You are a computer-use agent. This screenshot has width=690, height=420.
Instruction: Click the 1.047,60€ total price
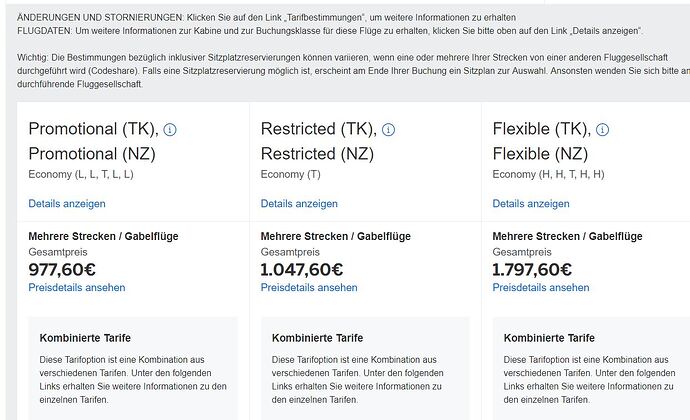pos(302,269)
